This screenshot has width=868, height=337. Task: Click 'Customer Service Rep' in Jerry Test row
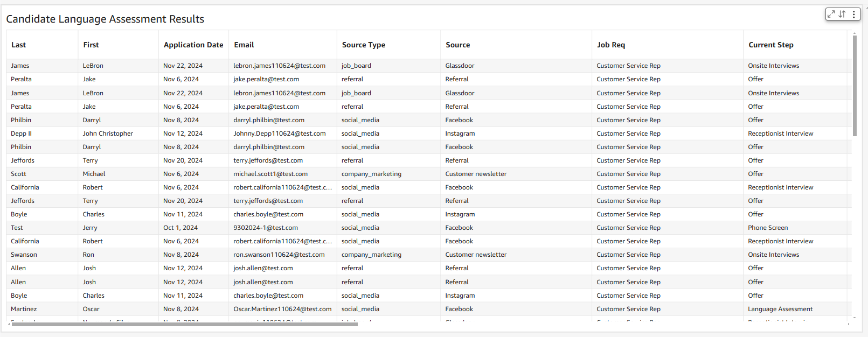(628, 228)
